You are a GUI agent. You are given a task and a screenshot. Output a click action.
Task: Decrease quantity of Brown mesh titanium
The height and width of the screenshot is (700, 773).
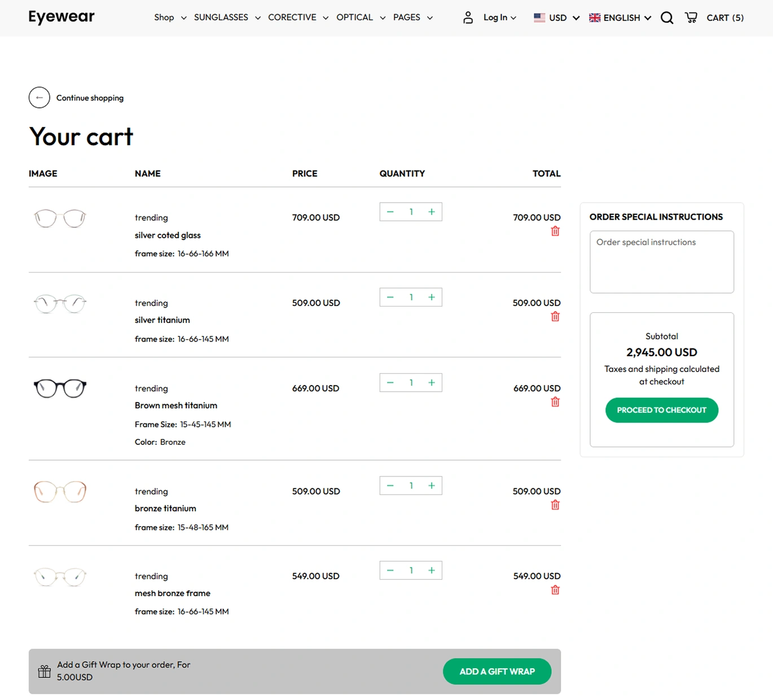pyautogui.click(x=390, y=382)
